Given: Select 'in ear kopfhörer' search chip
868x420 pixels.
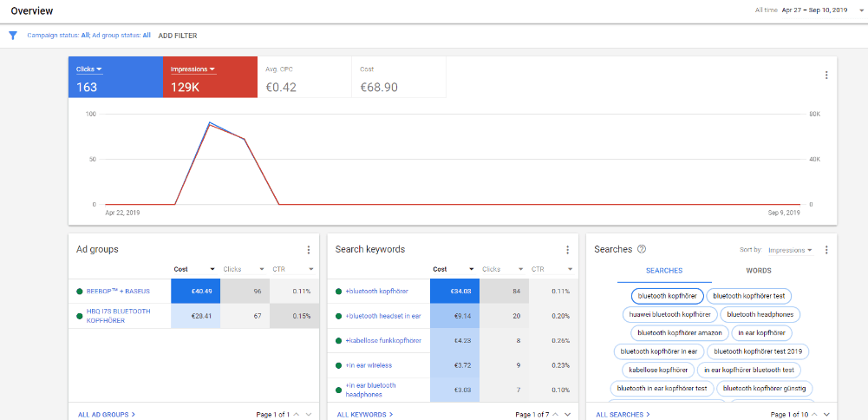Looking at the screenshot, I should tap(761, 333).
